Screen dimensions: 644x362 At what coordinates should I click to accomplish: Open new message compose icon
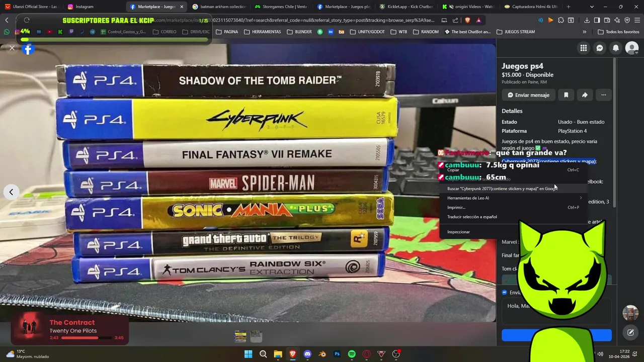pos(630,332)
